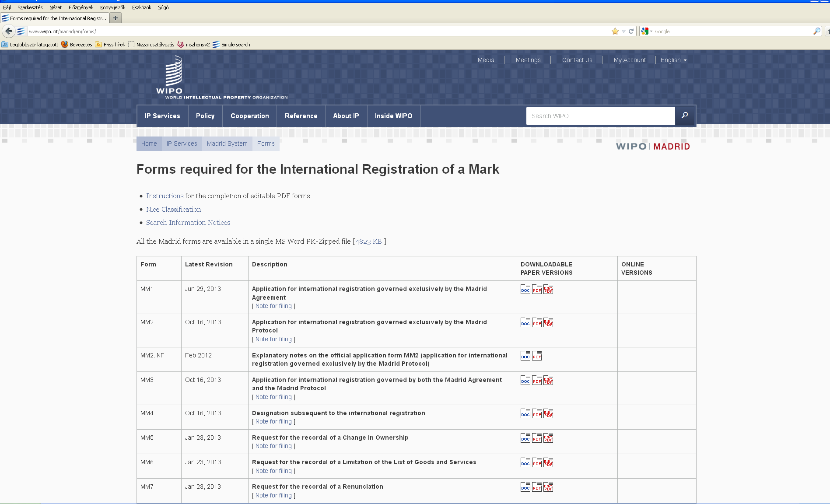Viewport: 830px width, 504px height.
Task: Go to Madrid System breadcrumb
Action: (x=227, y=143)
